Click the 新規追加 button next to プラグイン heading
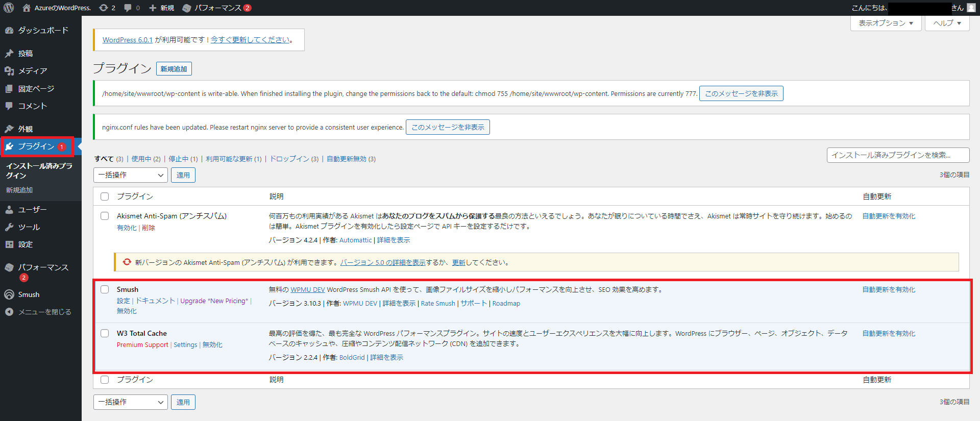The image size is (980, 421). point(174,69)
